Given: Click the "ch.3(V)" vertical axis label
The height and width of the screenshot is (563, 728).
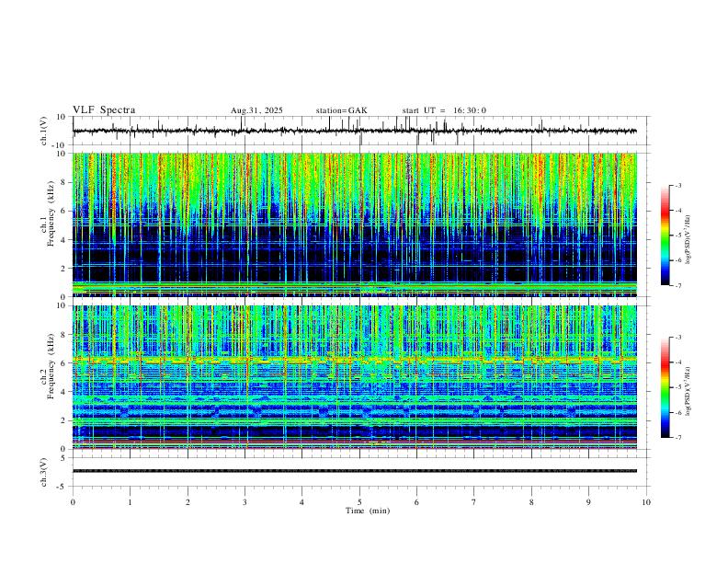Looking at the screenshot, I should [x=44, y=472].
